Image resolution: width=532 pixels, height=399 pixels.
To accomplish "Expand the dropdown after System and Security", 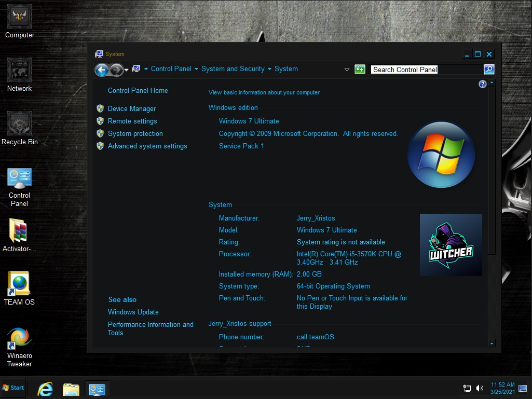I will [269, 69].
